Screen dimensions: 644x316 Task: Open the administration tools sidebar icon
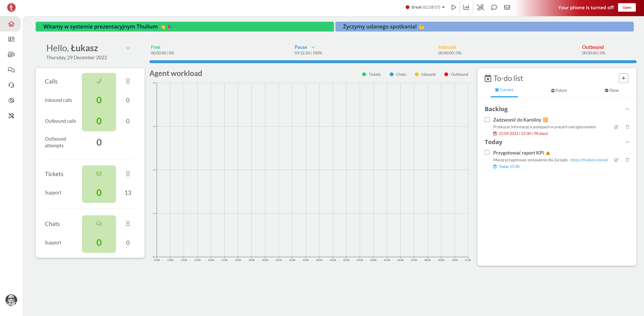(11, 116)
